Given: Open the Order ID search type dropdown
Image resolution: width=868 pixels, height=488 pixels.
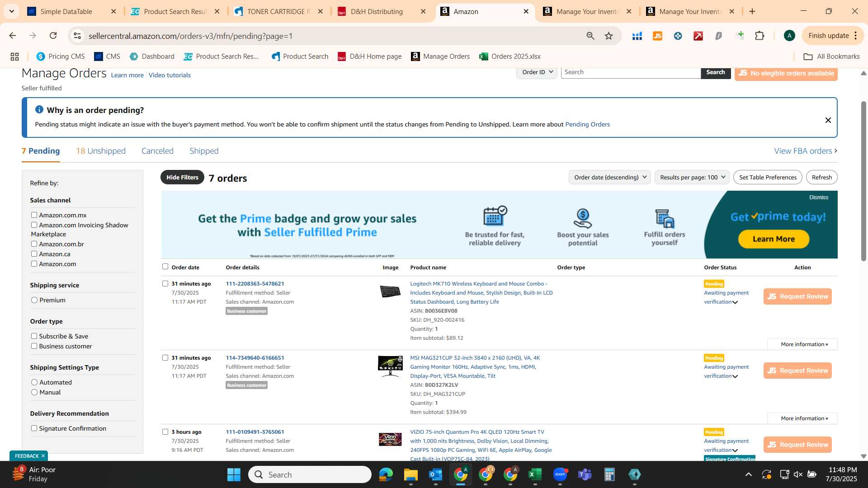Looking at the screenshot, I should (537, 72).
